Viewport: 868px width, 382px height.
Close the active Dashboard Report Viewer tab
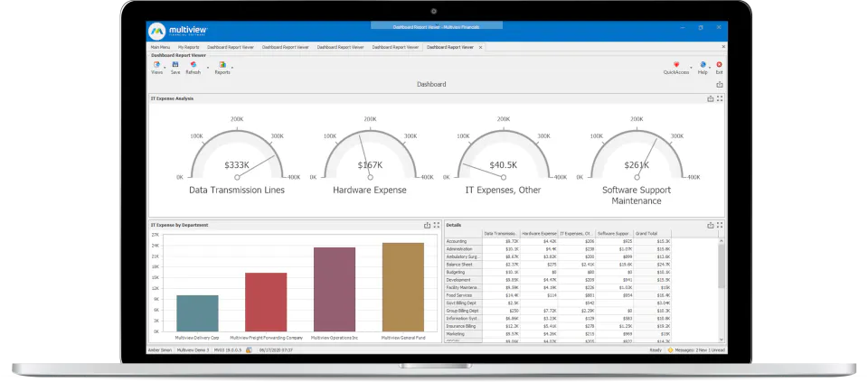[480, 48]
